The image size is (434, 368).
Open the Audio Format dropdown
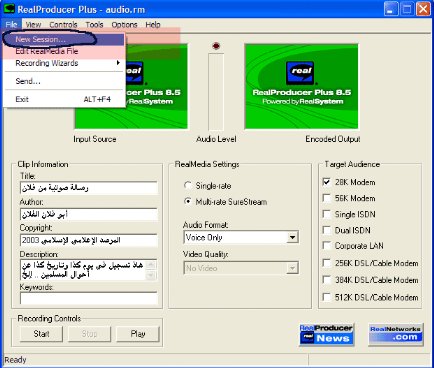point(292,237)
